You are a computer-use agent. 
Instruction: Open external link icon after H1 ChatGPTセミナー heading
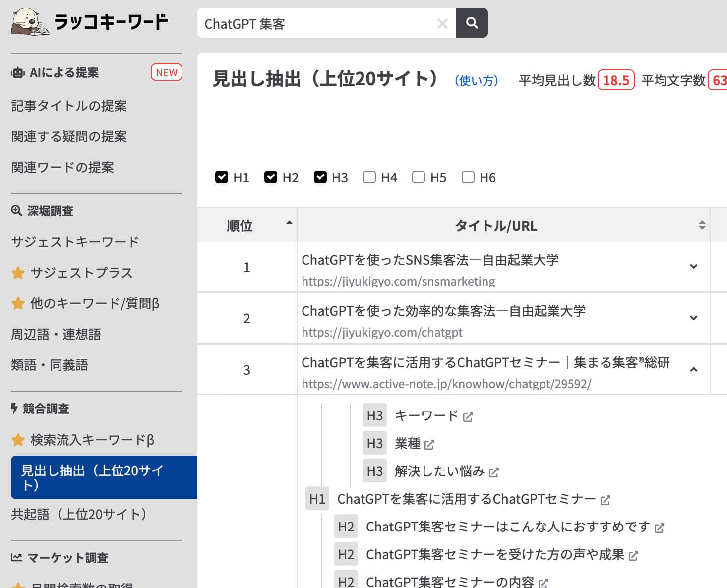pyautogui.click(x=605, y=500)
